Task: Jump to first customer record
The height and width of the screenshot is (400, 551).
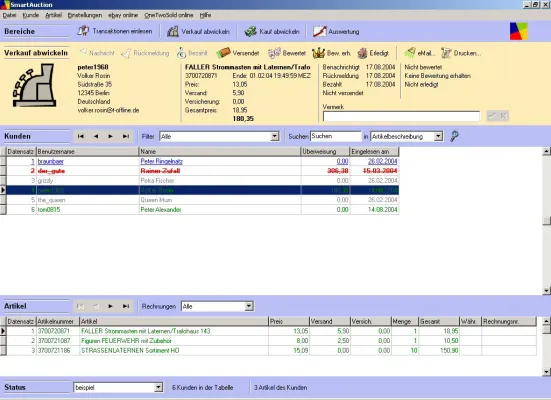Action: [x=80, y=136]
